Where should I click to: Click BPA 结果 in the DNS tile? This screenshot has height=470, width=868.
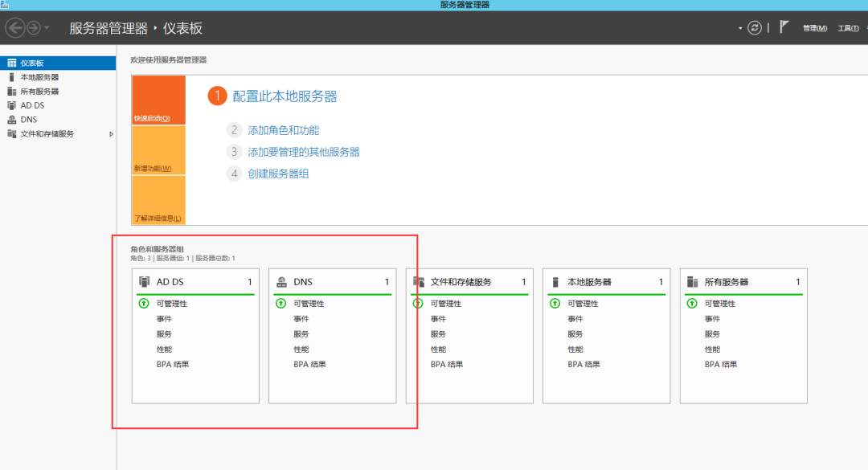[x=309, y=364]
